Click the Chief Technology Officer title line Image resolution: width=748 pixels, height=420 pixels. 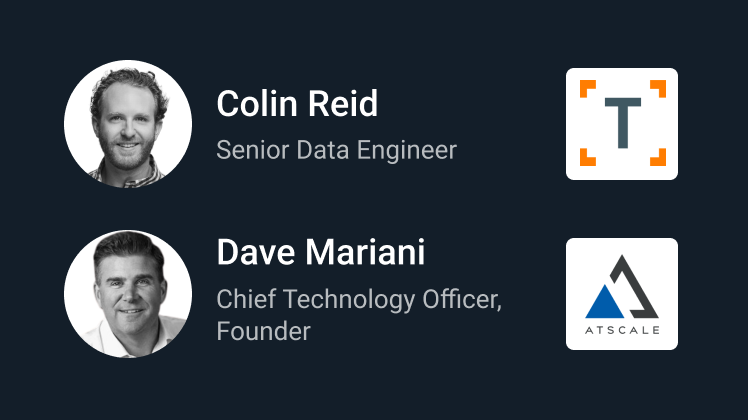[359, 300]
